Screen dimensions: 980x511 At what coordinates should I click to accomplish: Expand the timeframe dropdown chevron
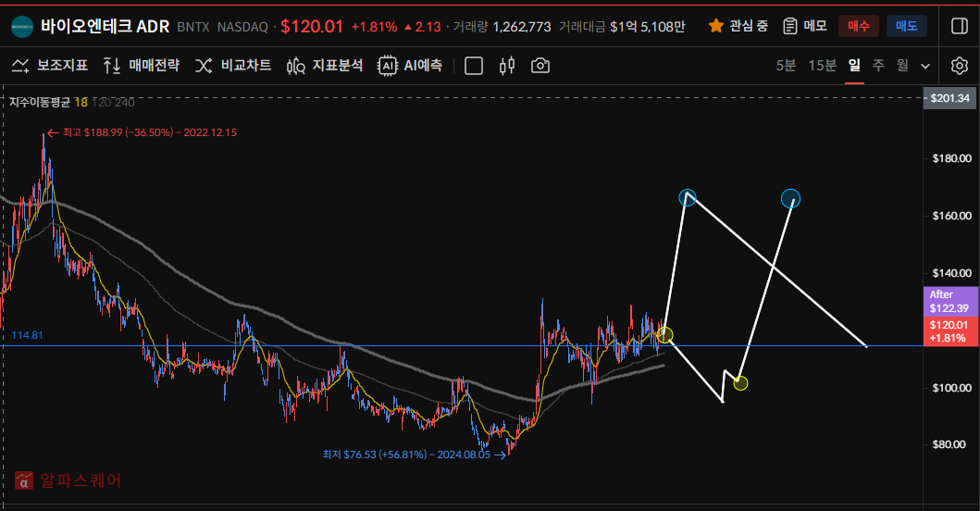(x=925, y=66)
